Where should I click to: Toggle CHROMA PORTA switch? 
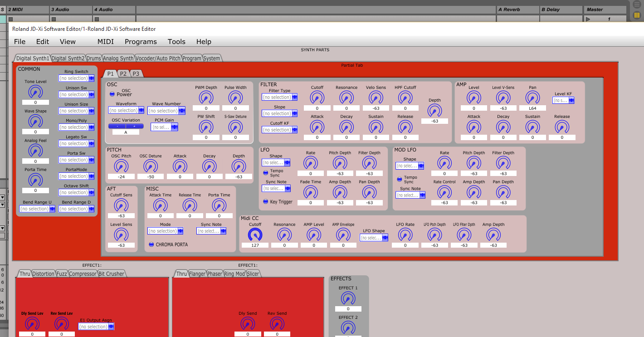tap(151, 244)
